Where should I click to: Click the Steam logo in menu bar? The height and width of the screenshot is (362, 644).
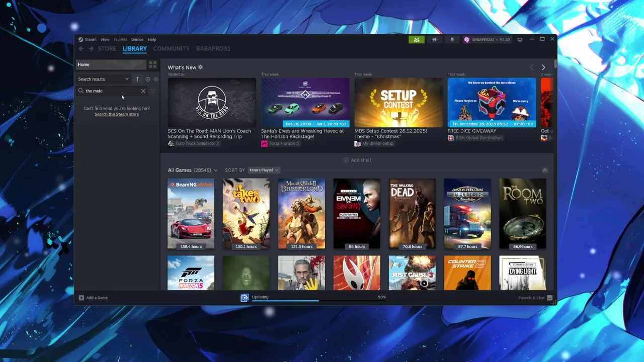click(80, 39)
